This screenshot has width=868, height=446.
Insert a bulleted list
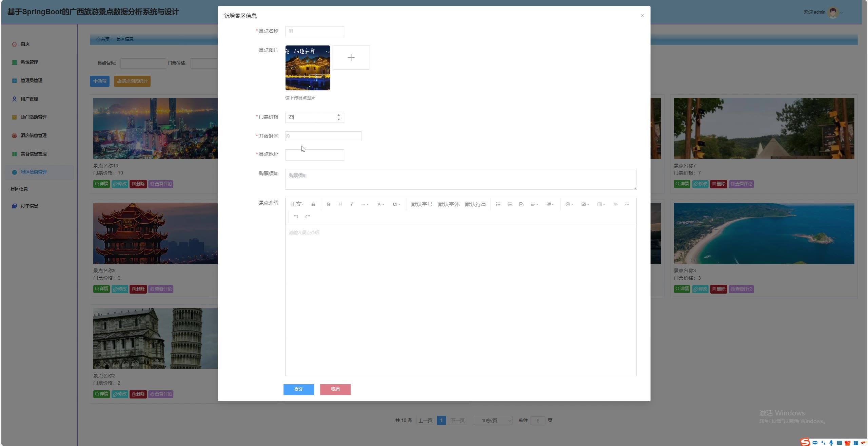pos(498,204)
